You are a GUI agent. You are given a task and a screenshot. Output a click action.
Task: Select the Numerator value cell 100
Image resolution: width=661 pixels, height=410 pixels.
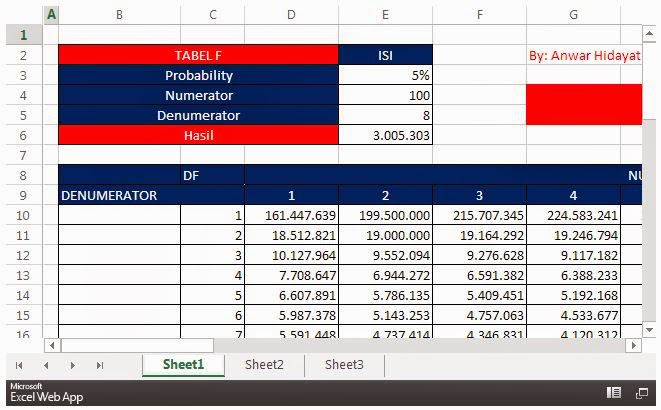pos(385,95)
